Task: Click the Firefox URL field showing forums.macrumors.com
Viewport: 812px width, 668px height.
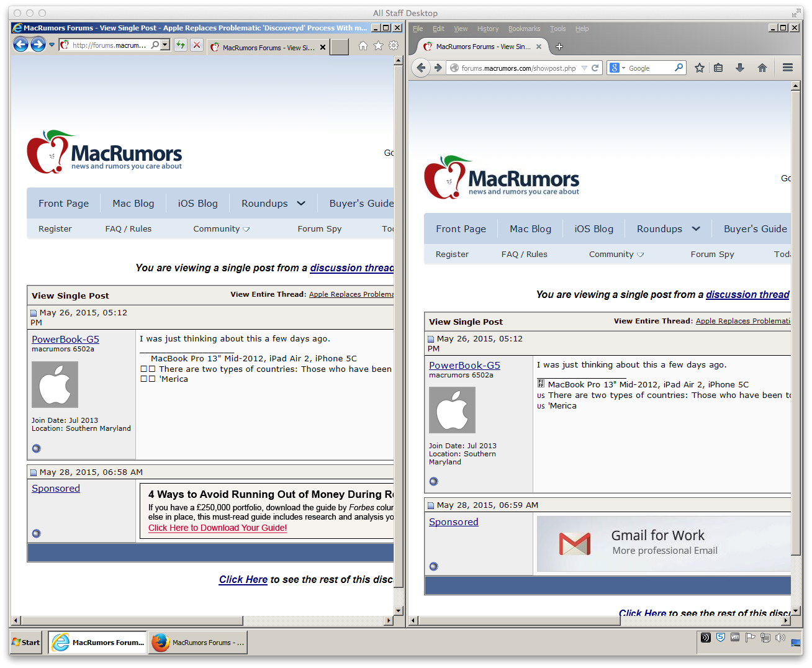Action: [x=518, y=68]
